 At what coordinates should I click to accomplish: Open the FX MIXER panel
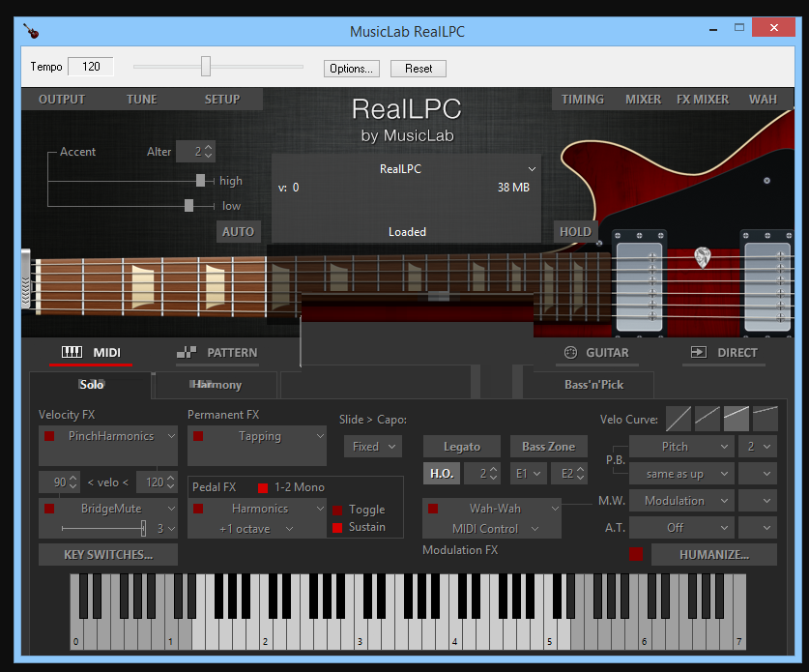pyautogui.click(x=703, y=99)
